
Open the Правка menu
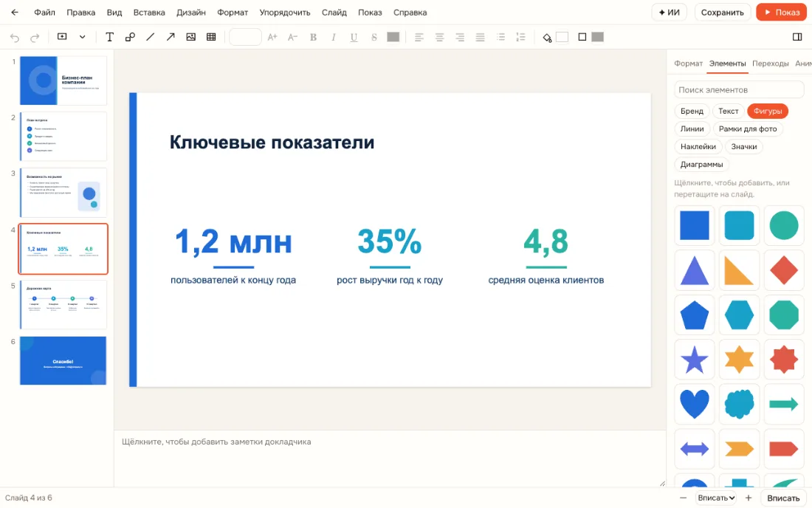pos(80,13)
